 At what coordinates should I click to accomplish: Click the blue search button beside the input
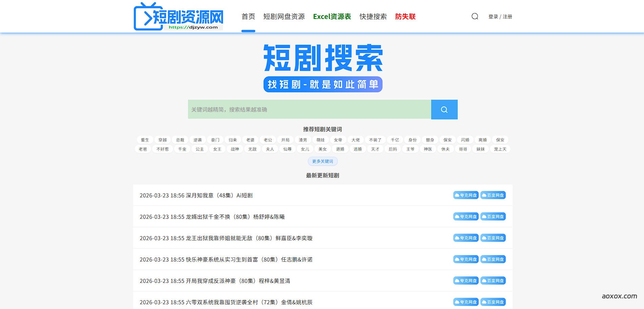[x=444, y=109]
